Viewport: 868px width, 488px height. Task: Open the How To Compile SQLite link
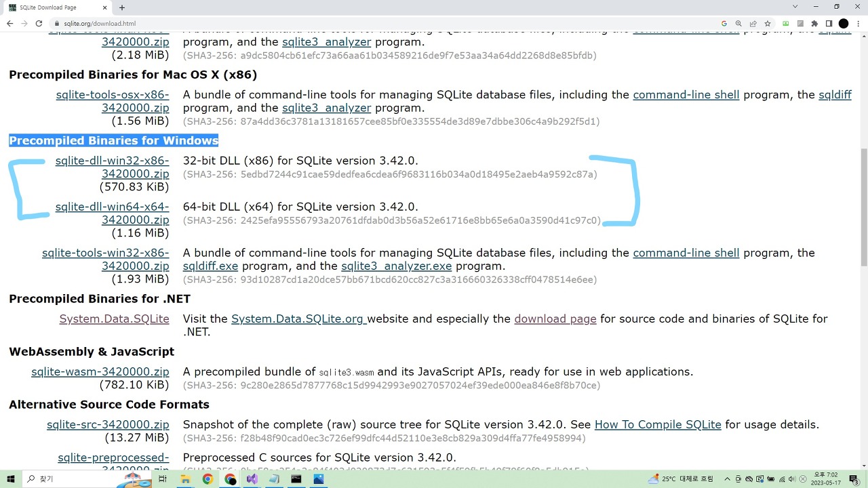(658, 424)
